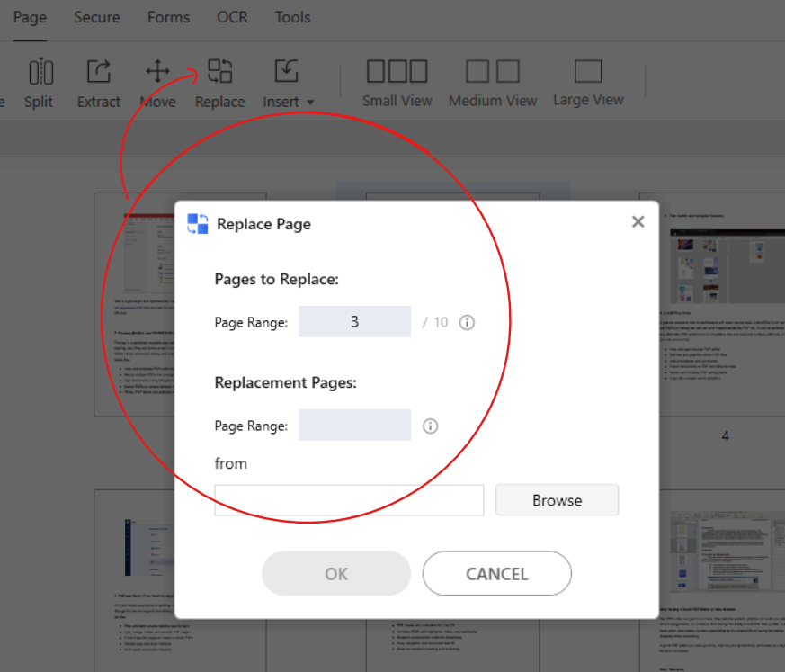Screen dimensions: 785x672
Task: Cancel the Replace Page dialog
Action: 496,573
